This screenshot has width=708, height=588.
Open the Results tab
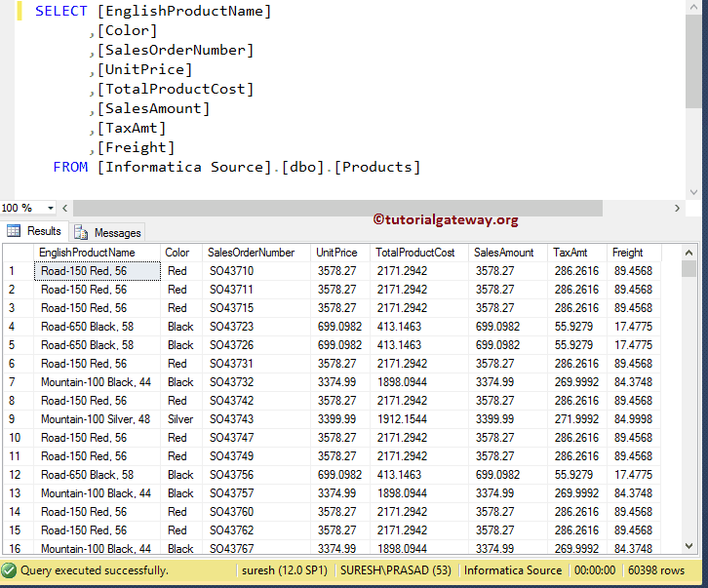tap(35, 231)
